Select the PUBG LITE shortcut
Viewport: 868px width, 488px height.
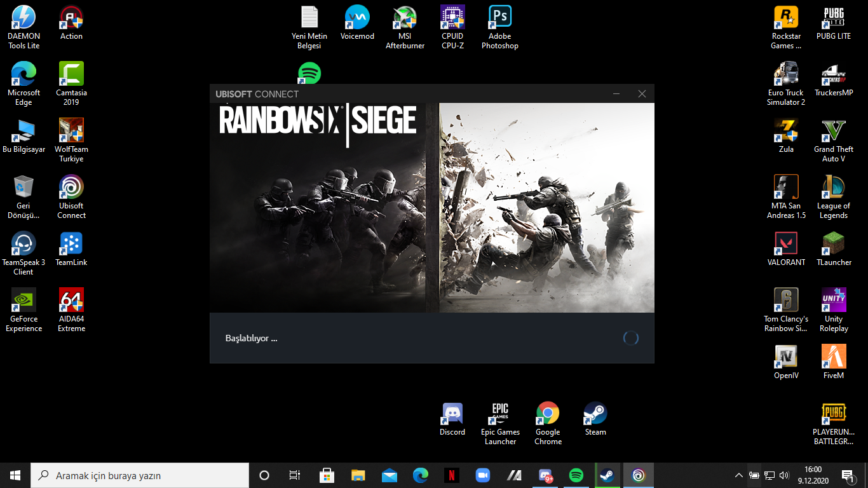pyautogui.click(x=834, y=22)
